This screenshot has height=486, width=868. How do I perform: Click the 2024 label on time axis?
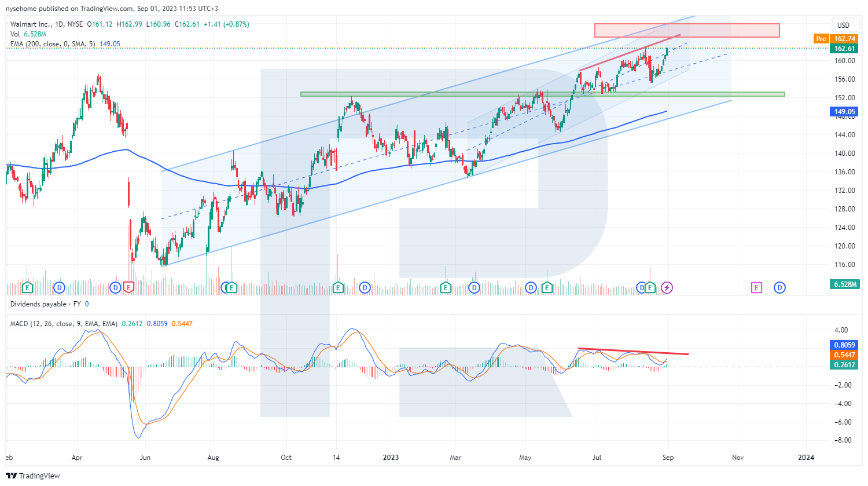tap(806, 458)
